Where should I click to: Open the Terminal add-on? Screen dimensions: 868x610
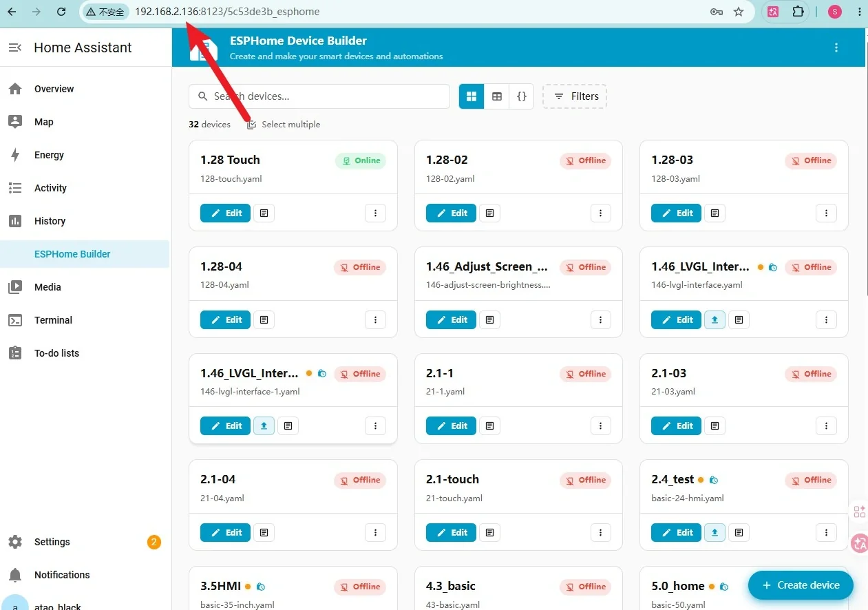coord(85,320)
